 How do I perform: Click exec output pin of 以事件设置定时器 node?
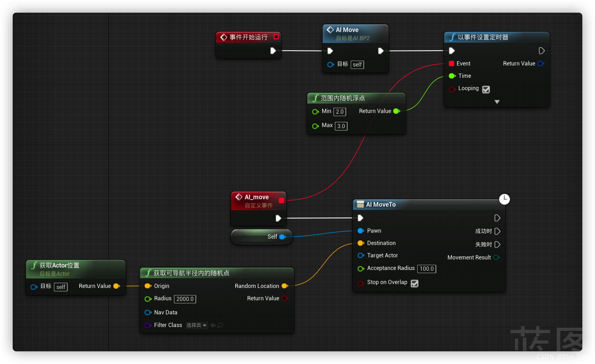[x=542, y=51]
